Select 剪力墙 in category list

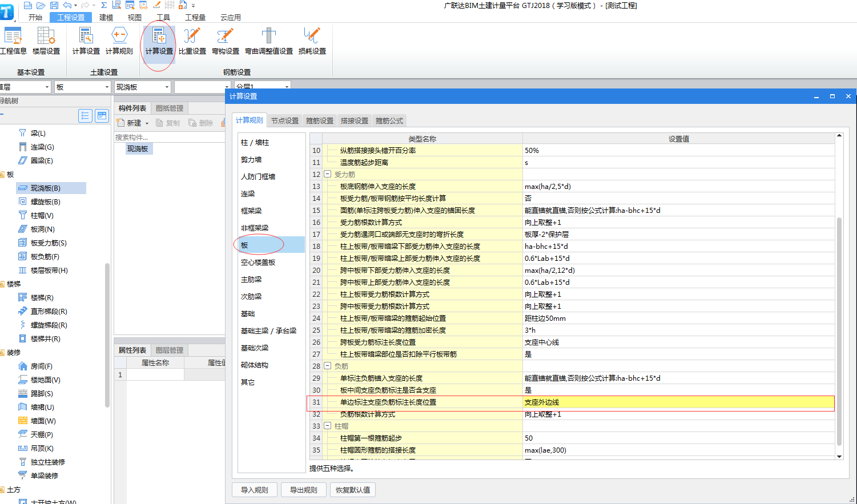tap(271, 159)
